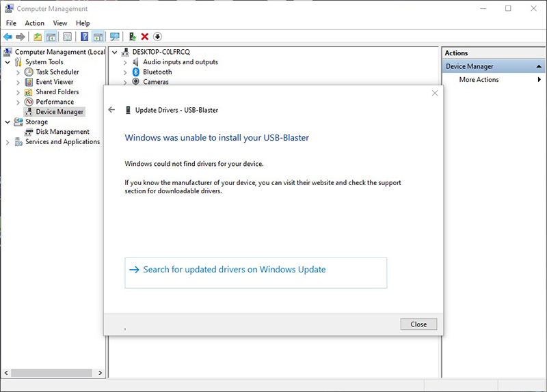Collapse the Device Manager section in Actions
Screen dimensions: 547x392
point(539,66)
